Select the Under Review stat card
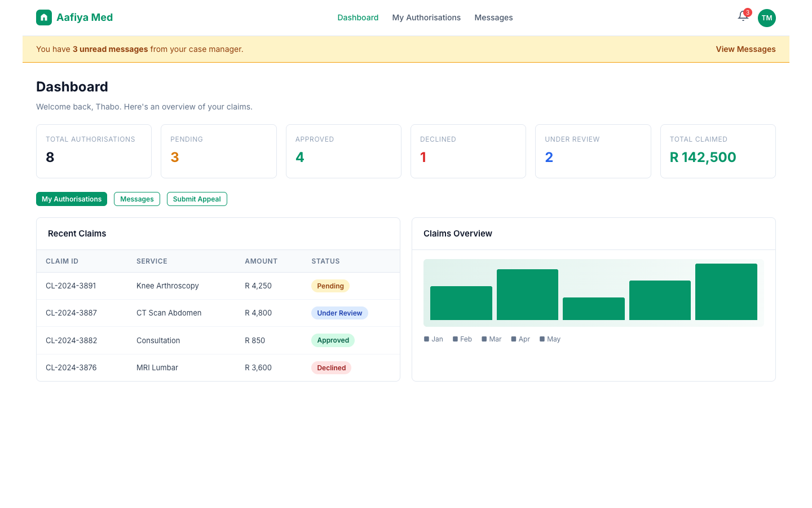Image resolution: width=812 pixels, height=508 pixels. tap(593, 151)
